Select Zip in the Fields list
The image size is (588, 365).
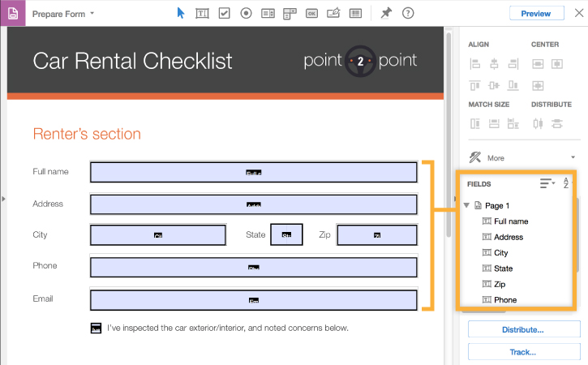(x=500, y=285)
